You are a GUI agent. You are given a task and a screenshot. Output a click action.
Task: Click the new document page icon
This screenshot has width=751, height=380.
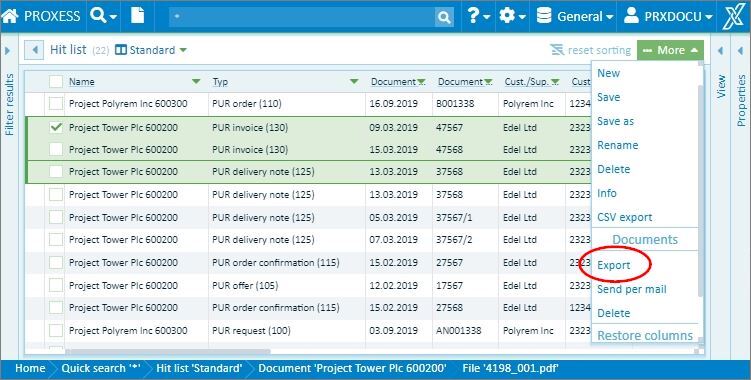click(137, 16)
